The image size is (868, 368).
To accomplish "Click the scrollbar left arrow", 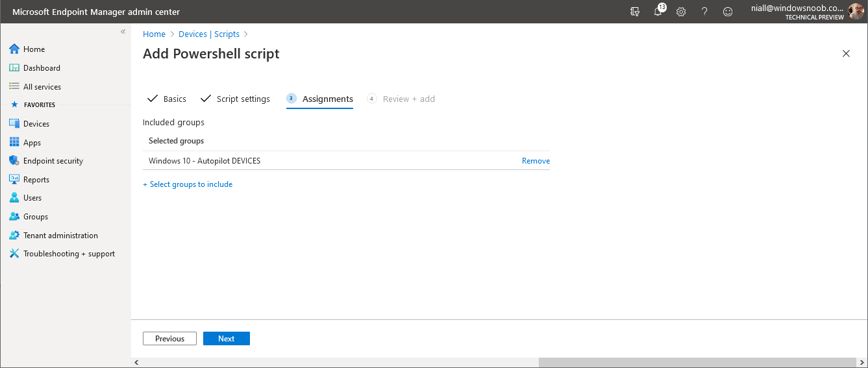I will tap(136, 362).
